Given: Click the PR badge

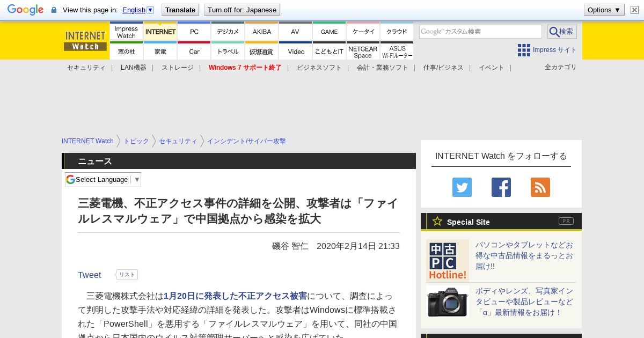Looking at the screenshot, I should [566, 221].
